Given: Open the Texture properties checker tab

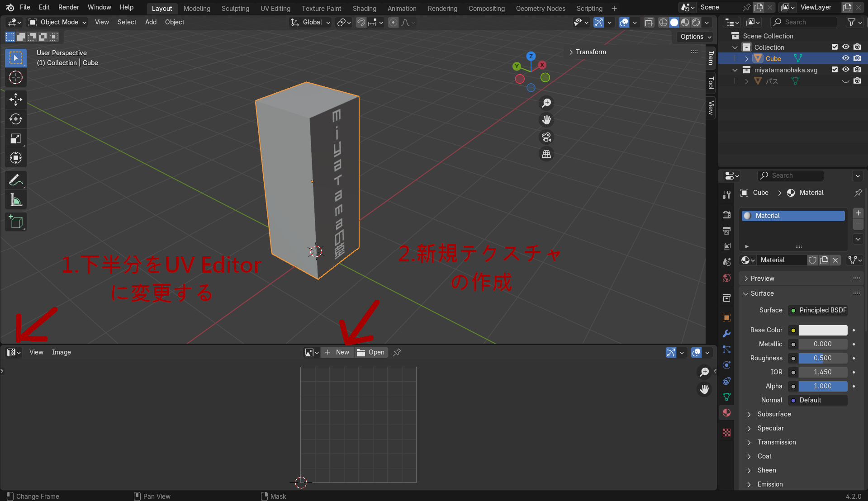Looking at the screenshot, I should tap(726, 433).
